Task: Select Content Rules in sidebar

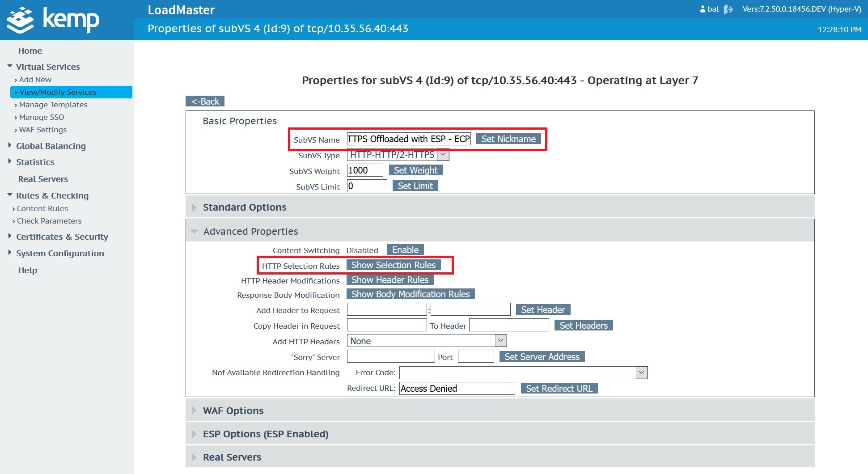Action: click(x=42, y=208)
